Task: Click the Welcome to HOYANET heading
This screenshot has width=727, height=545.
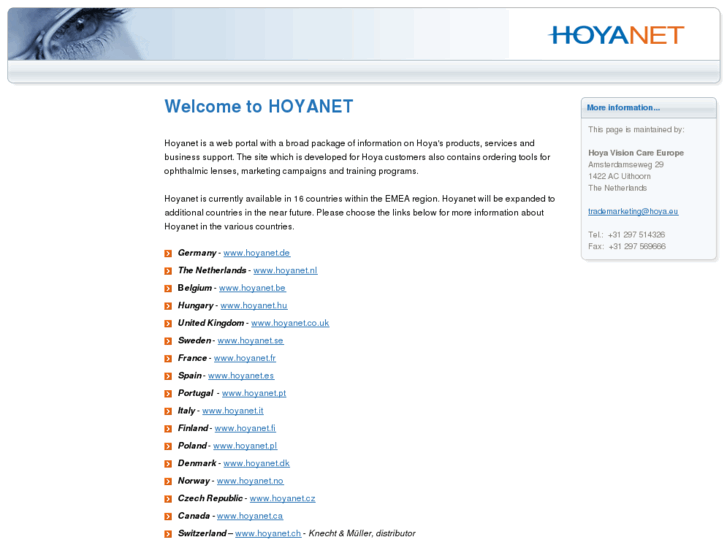Action: click(259, 107)
